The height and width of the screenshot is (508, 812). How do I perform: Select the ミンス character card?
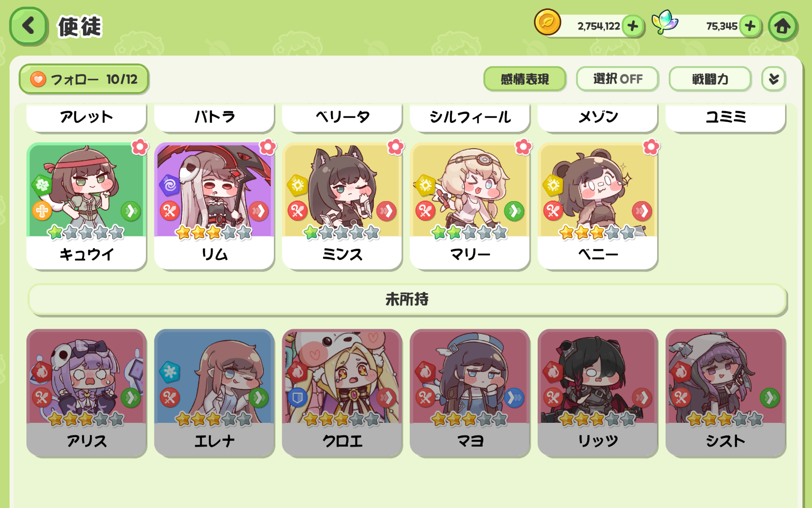point(342,206)
